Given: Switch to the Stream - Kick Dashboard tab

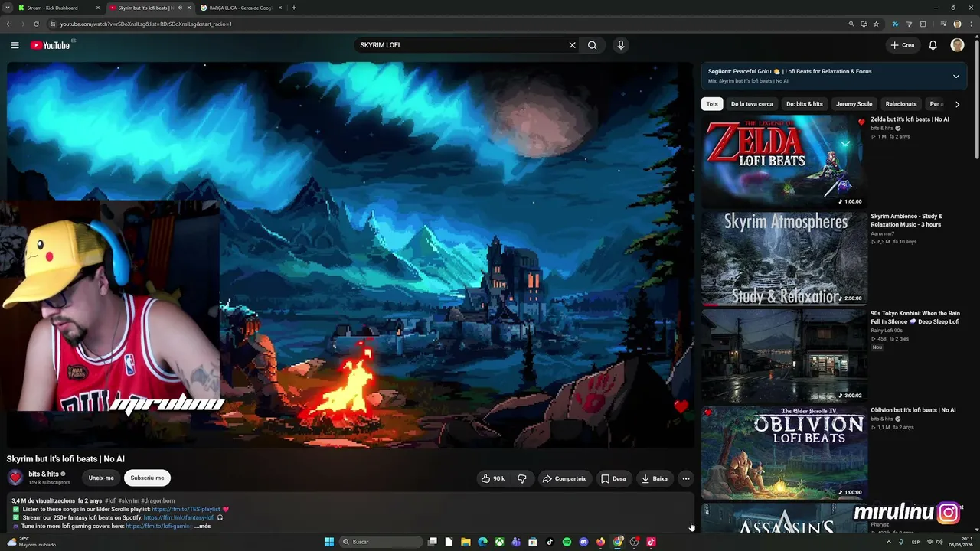Looking at the screenshot, I should coord(57,8).
